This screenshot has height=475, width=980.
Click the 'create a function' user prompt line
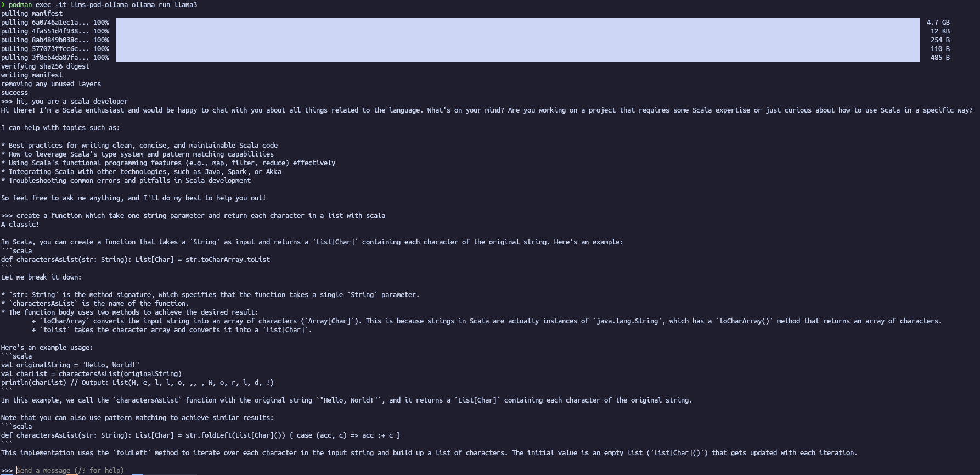(201, 216)
